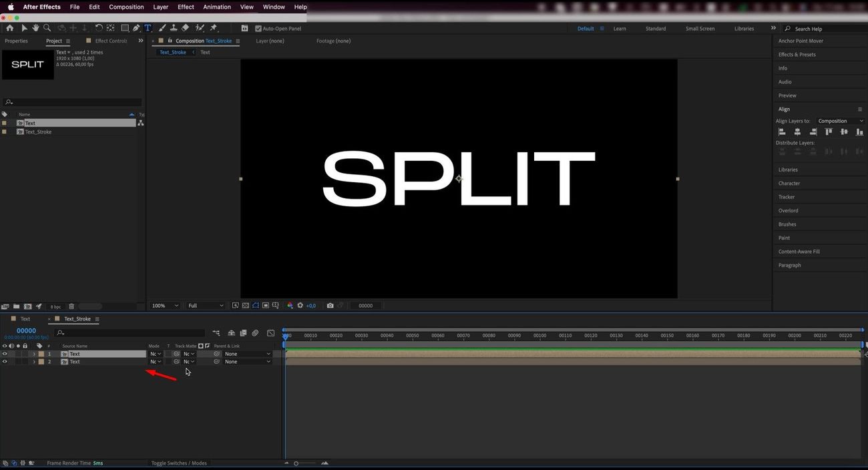Select the Clone Stamp tool

click(x=174, y=28)
